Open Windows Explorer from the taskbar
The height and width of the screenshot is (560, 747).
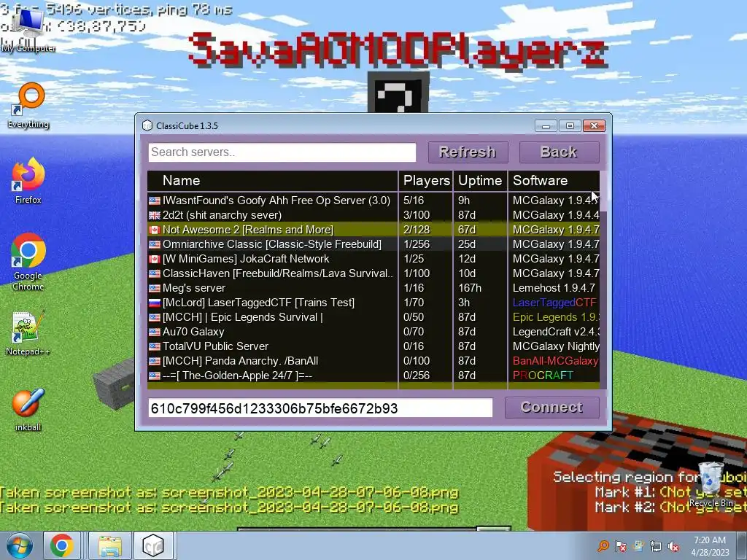110,545
